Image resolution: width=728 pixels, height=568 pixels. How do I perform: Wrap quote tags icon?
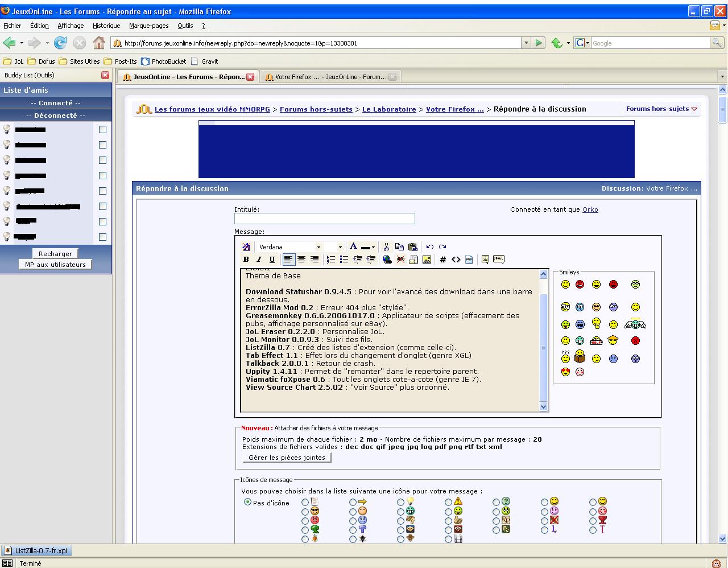pyautogui.click(x=485, y=260)
